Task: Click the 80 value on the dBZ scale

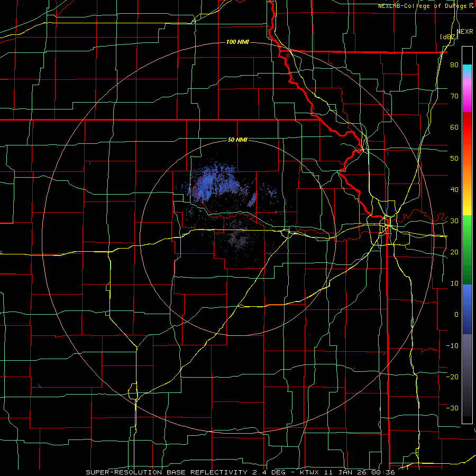Action: [454, 65]
